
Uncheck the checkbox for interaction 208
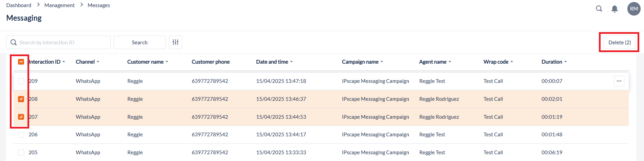point(21,99)
